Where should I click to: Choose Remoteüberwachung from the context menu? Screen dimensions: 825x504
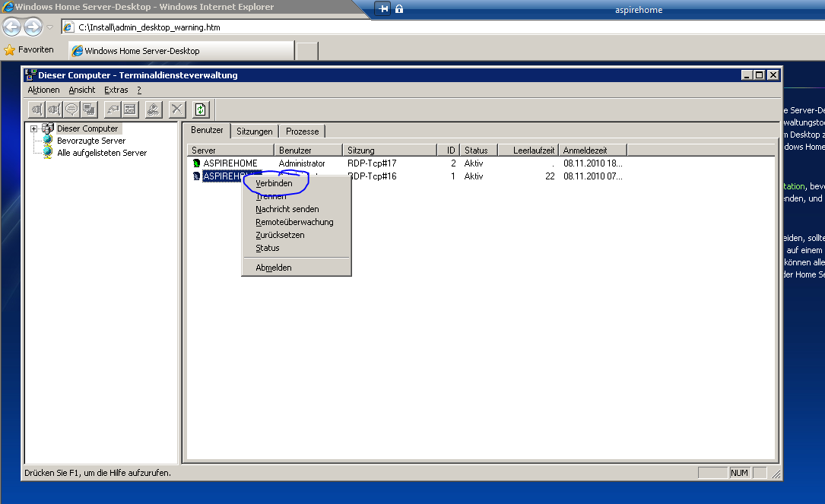pos(297,222)
